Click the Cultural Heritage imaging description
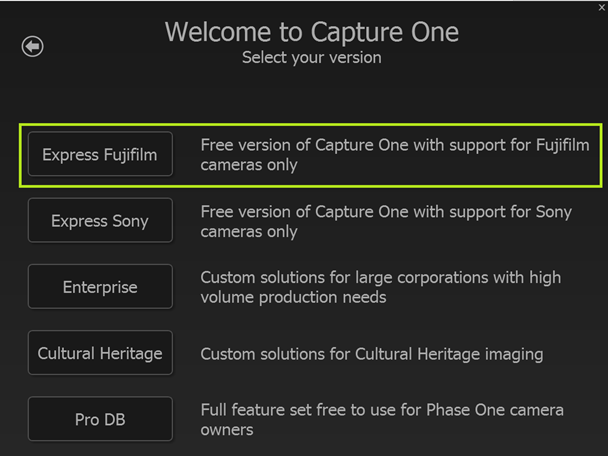Screen dimensions: 608x456 pos(372,354)
